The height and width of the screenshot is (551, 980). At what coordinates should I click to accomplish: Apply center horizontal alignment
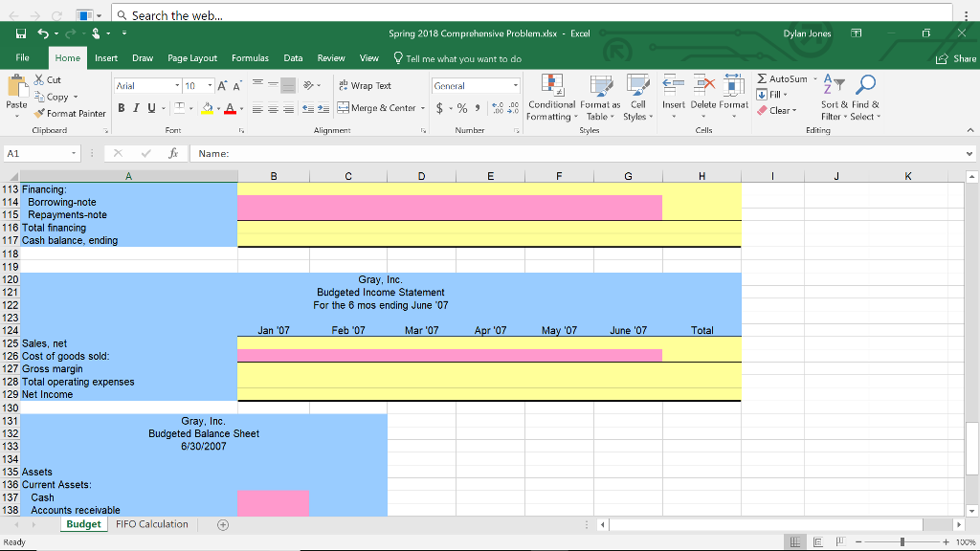[273, 109]
